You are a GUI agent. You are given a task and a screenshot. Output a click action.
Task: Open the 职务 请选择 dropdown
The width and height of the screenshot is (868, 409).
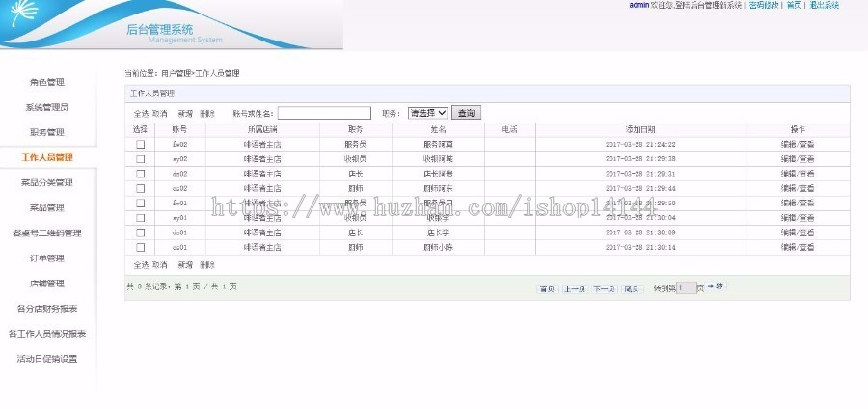427,113
